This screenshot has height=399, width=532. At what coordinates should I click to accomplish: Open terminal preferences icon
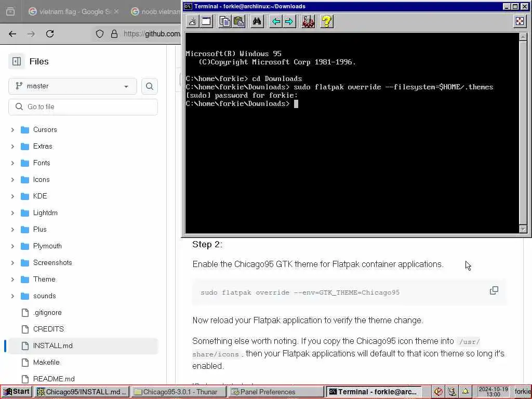point(308,21)
